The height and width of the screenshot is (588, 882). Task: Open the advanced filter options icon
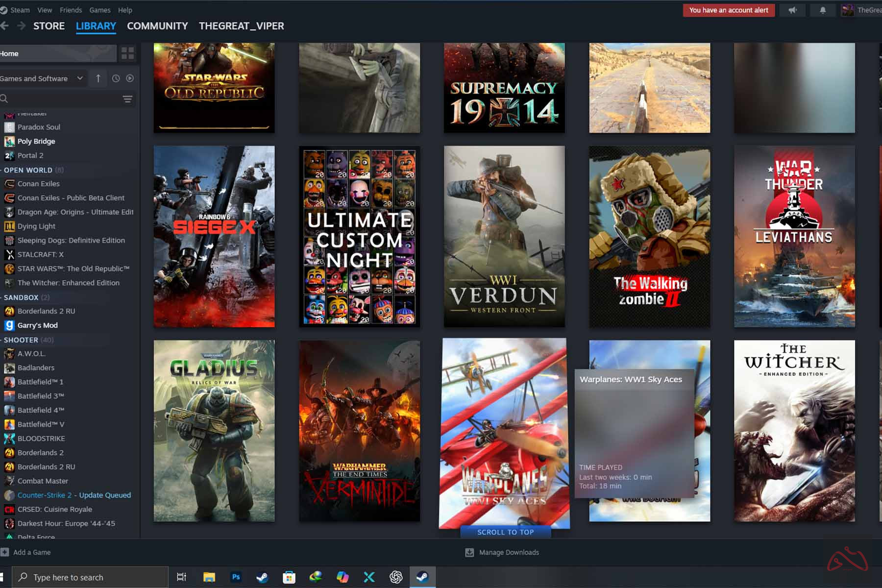(x=127, y=99)
